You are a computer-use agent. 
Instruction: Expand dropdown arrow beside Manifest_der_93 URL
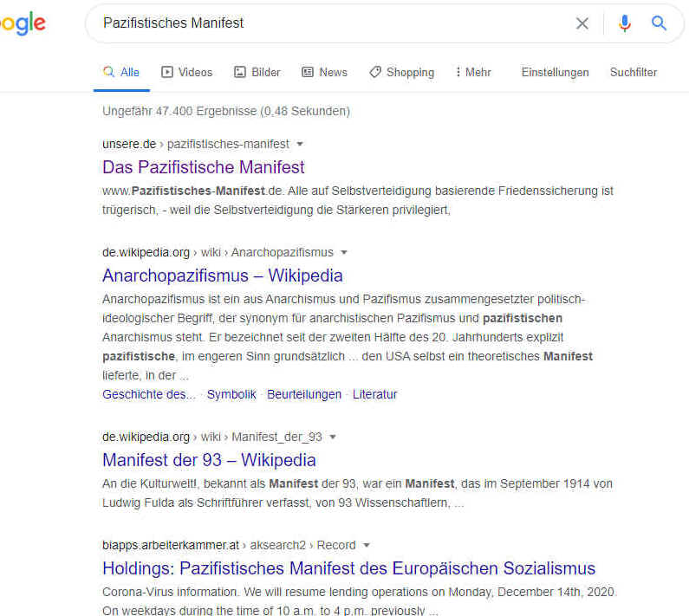333,437
